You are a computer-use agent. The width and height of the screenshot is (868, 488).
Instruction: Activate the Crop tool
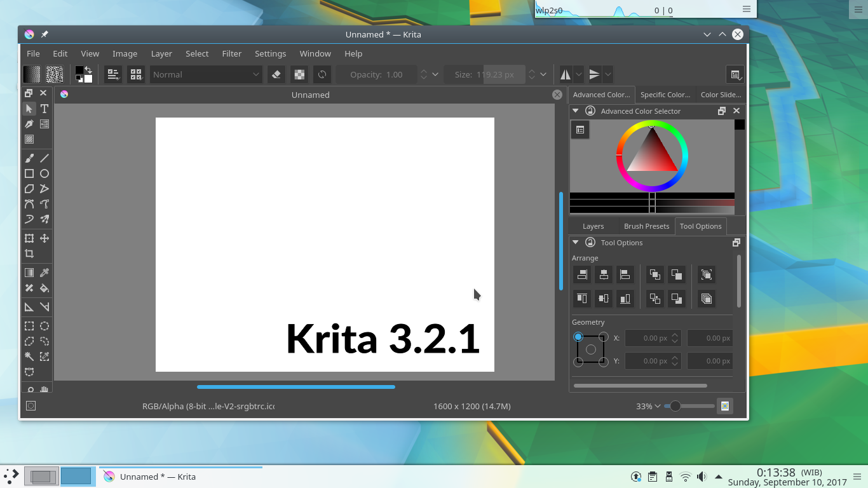tap(29, 253)
